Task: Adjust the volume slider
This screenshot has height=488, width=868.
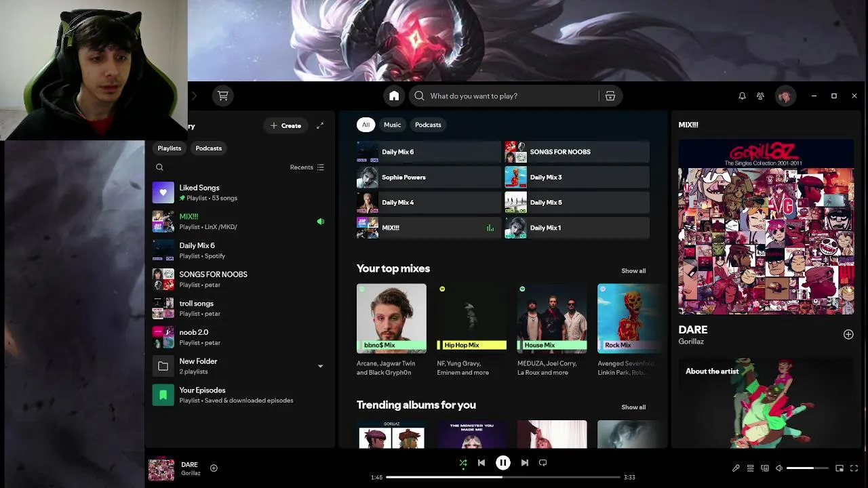Action: tap(807, 468)
